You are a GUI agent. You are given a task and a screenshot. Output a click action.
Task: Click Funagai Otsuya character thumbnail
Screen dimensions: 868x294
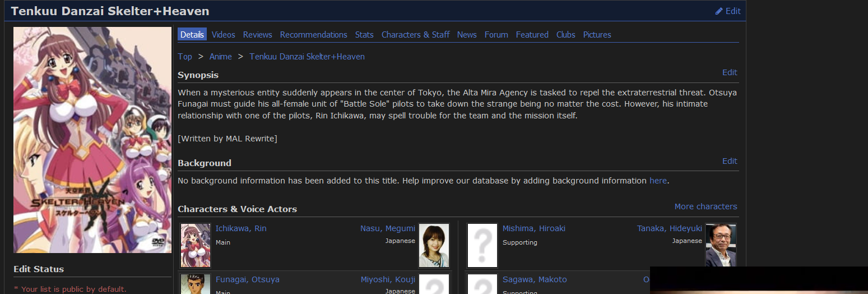pos(196,284)
